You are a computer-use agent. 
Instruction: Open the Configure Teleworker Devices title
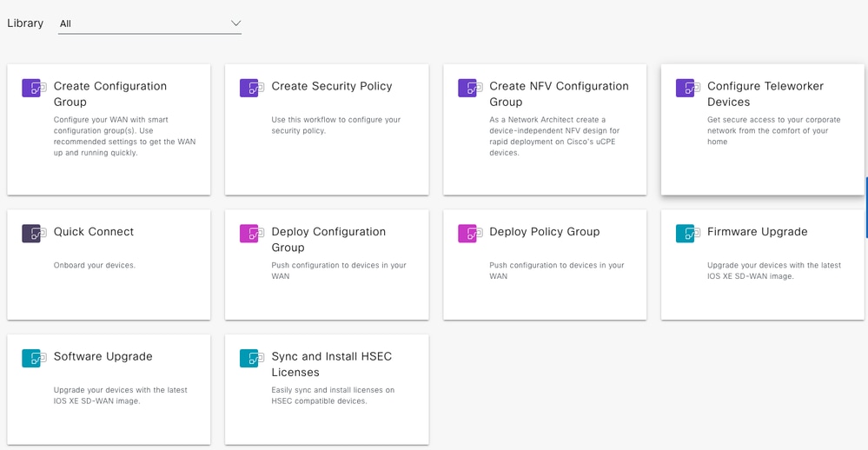coord(765,94)
